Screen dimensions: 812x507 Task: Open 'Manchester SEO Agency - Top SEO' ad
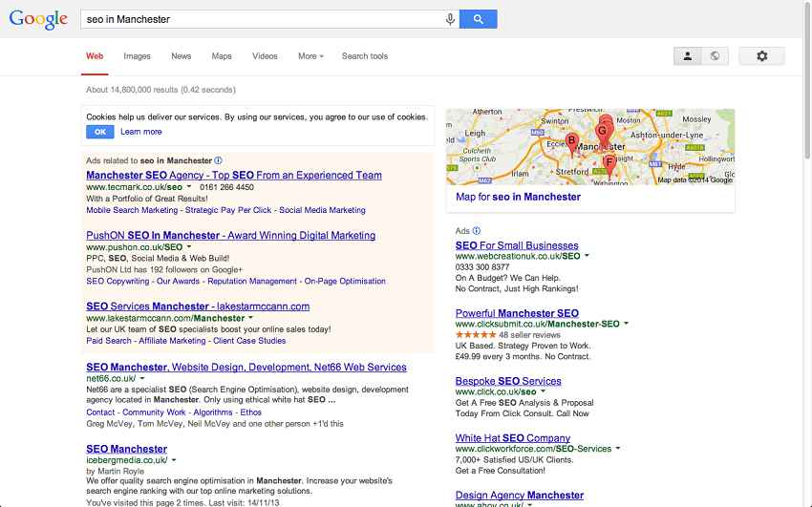[x=234, y=175]
